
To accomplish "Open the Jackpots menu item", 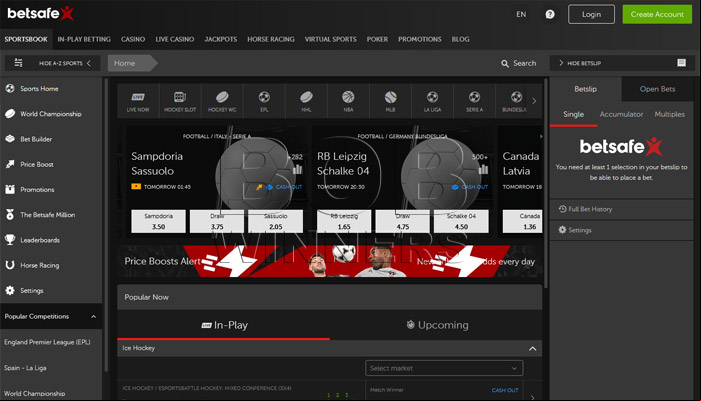I will click(x=221, y=39).
